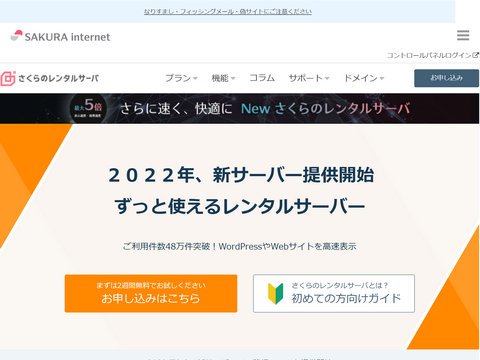Click the headline 2022年、新サーバー提供開始
The width and height of the screenshot is (480, 360).
pos(241,175)
